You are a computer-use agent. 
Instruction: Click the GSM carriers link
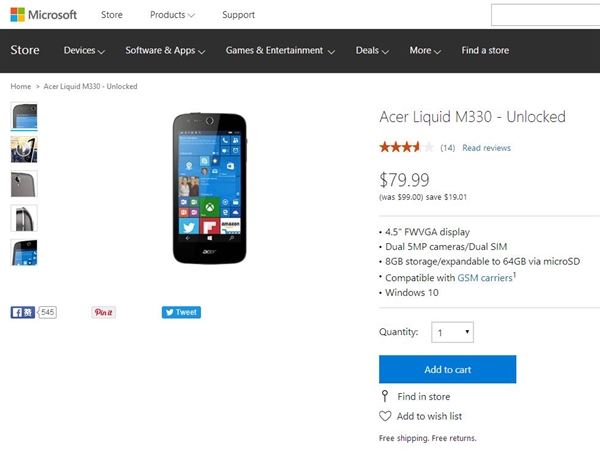pos(484,277)
